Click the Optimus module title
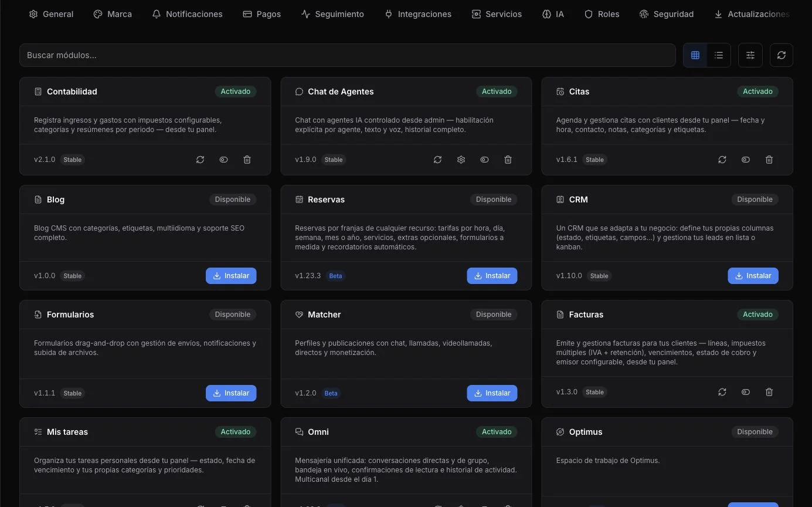Screen dimensions: 812x507 click(x=586, y=432)
